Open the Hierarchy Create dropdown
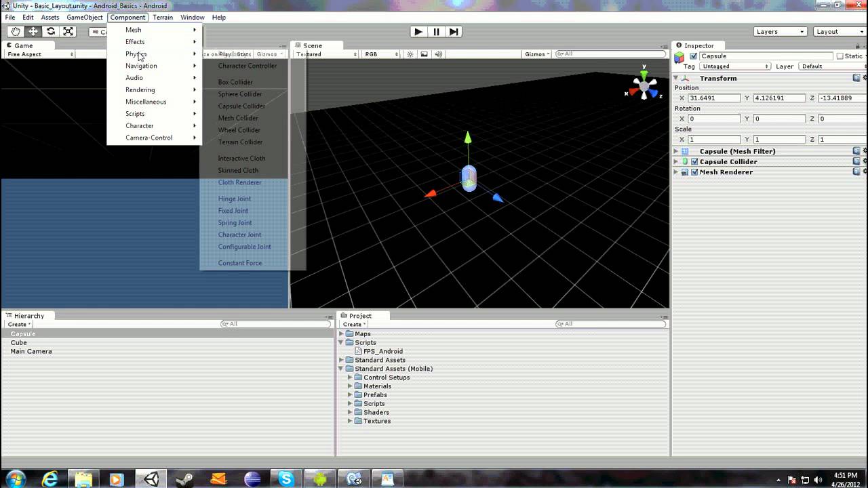Screen dimensions: 868x488 click(18, 324)
